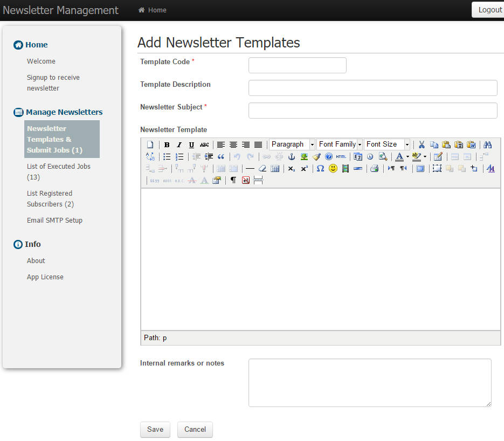
Task: Open Find and Replace icon
Action: [150, 156]
